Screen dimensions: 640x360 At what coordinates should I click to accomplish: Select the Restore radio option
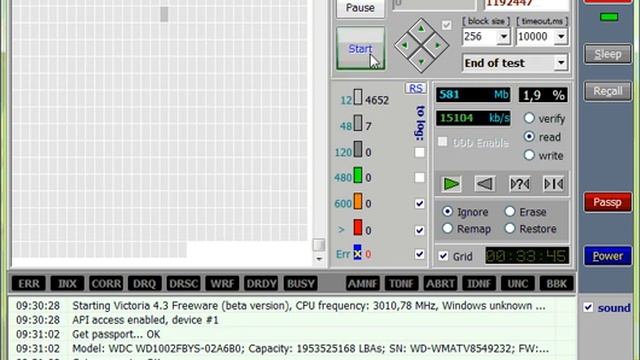(510, 229)
